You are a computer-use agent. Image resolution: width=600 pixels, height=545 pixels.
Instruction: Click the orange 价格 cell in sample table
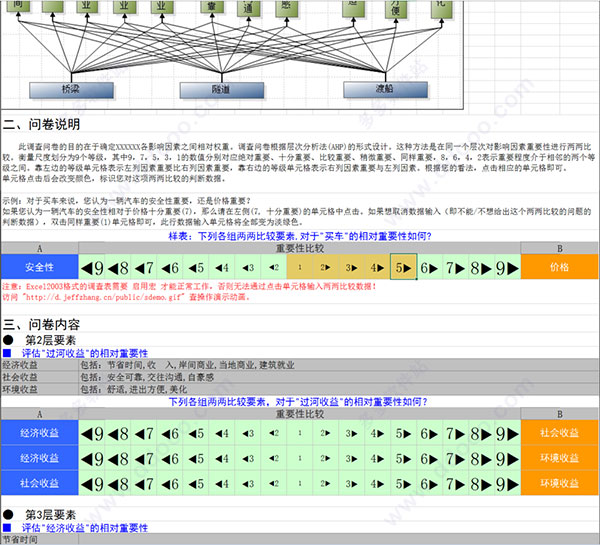559,267
